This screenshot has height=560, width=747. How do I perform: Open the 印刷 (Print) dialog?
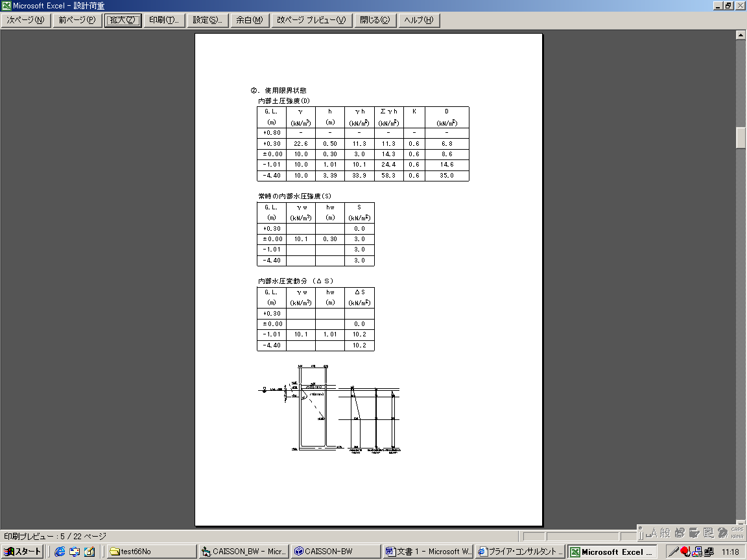pyautogui.click(x=163, y=20)
